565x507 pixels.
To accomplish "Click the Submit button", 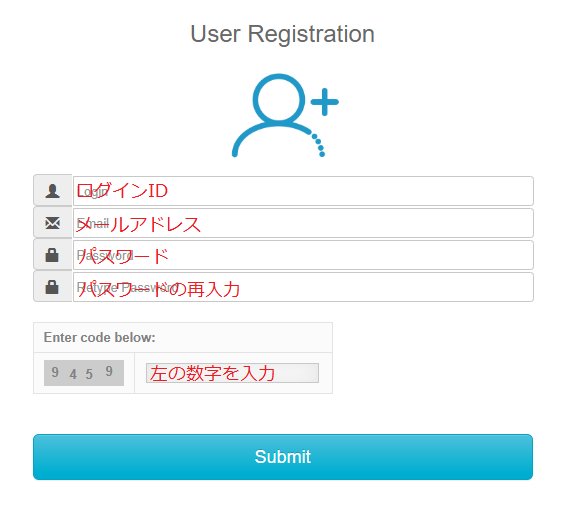I will click(283, 457).
